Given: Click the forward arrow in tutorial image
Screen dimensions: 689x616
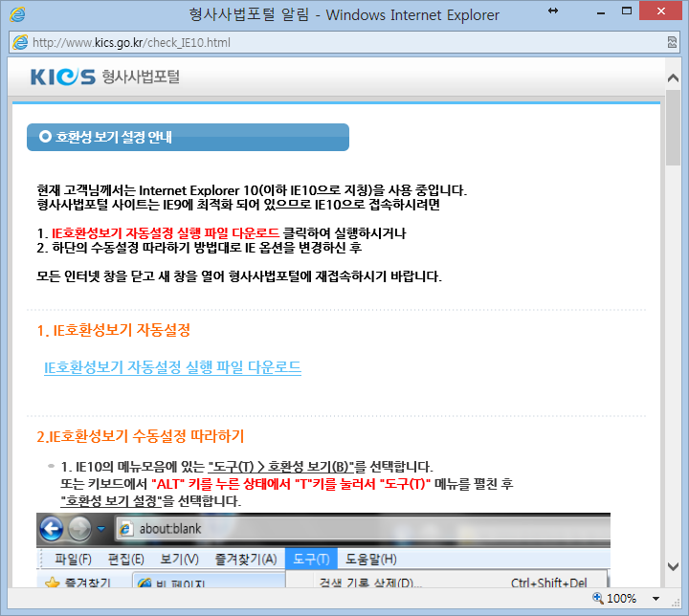Looking at the screenshot, I should 79,528.
